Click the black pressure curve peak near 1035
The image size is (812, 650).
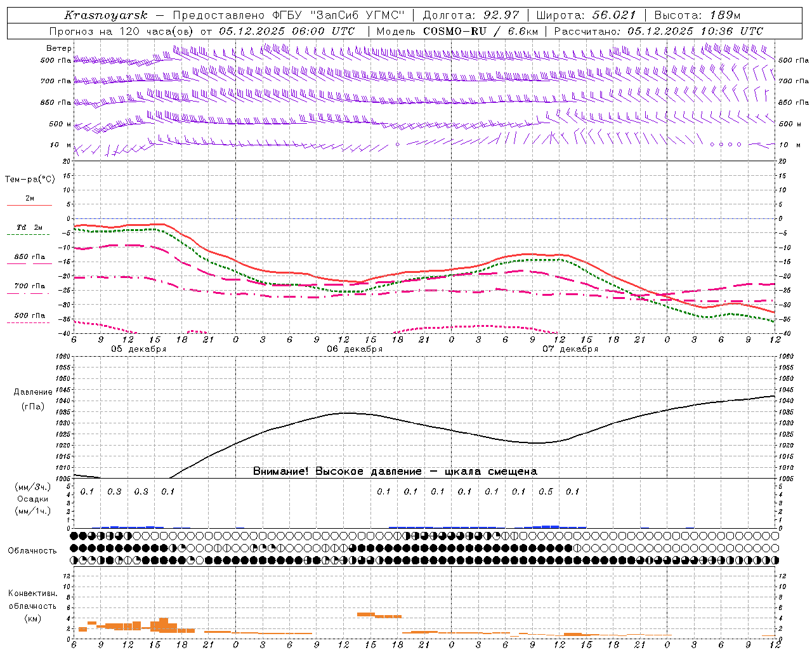(x=346, y=413)
